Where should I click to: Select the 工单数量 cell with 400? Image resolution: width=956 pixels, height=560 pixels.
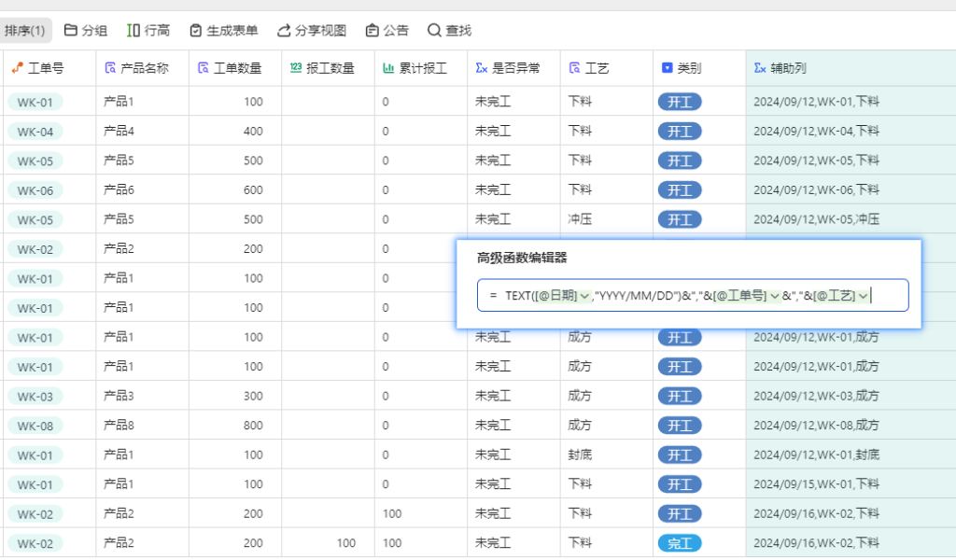[x=235, y=131]
